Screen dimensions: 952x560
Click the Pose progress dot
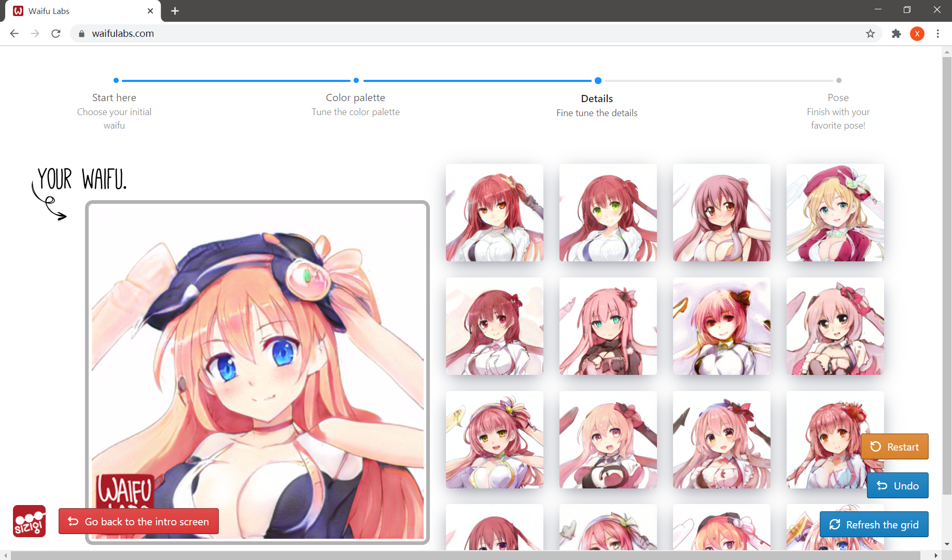tap(839, 80)
